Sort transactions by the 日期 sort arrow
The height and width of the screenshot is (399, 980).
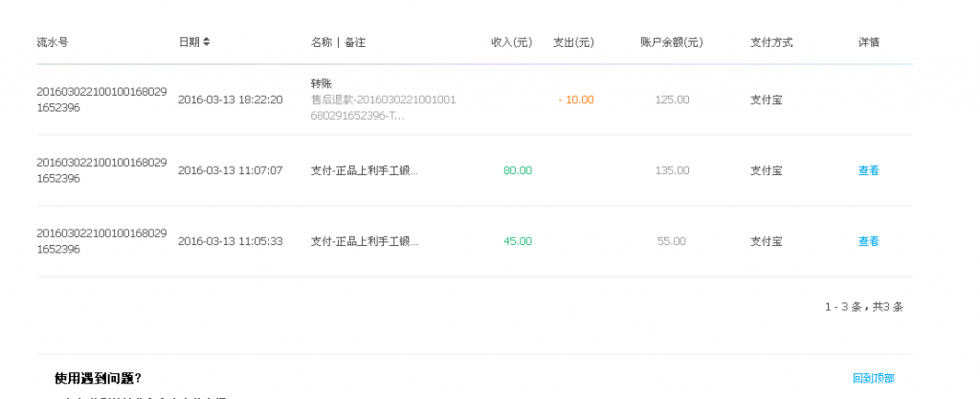[x=207, y=42]
